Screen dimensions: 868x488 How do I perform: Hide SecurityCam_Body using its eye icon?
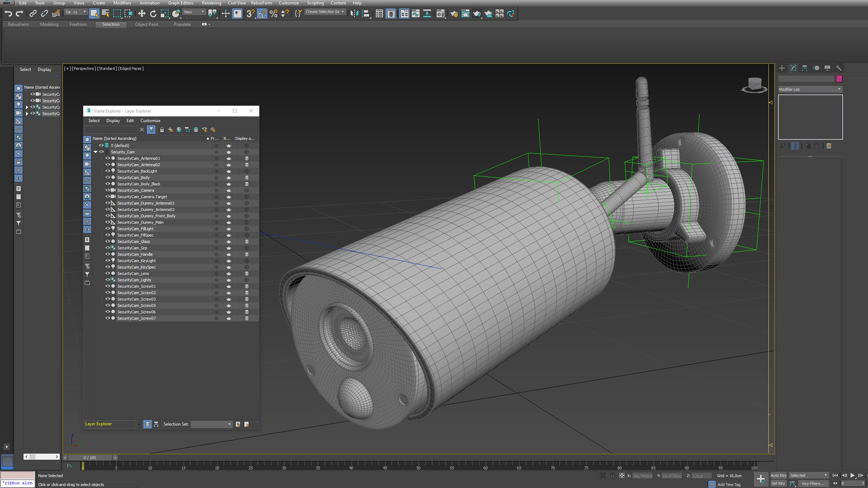[x=108, y=178]
